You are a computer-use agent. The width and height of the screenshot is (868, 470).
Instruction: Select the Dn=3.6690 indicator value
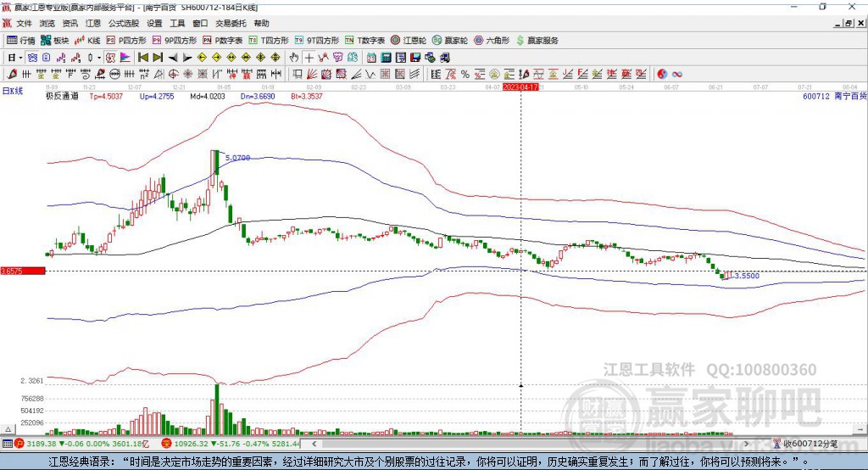(258, 97)
